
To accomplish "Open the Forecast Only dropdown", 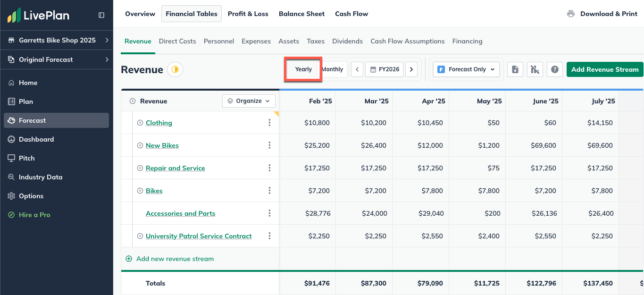I will 466,69.
